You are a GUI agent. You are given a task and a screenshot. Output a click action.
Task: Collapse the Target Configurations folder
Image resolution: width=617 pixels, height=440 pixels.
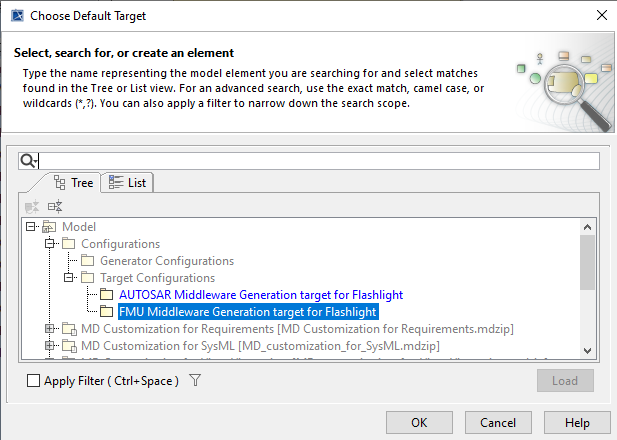68,278
